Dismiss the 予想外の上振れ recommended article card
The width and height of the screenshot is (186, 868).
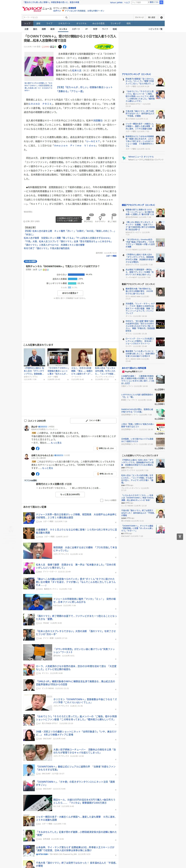pos(44,379)
